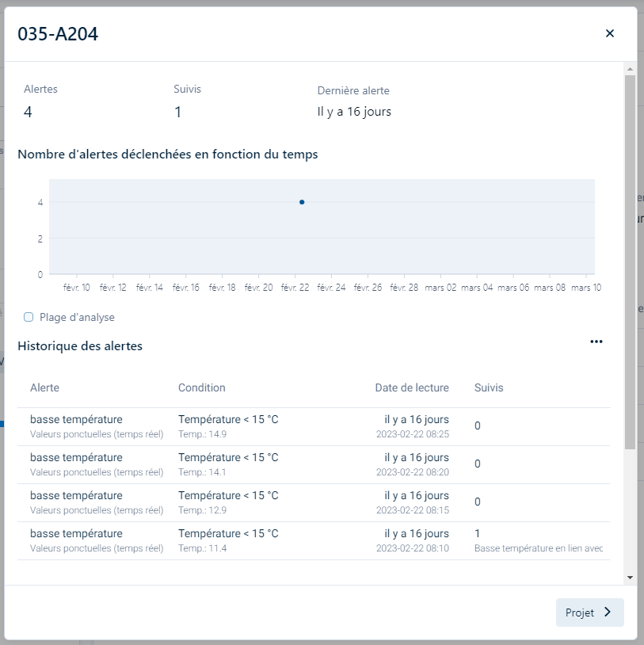This screenshot has height=645, width=644.
Task: Sort by the Condition column header
Action: pyautogui.click(x=201, y=387)
